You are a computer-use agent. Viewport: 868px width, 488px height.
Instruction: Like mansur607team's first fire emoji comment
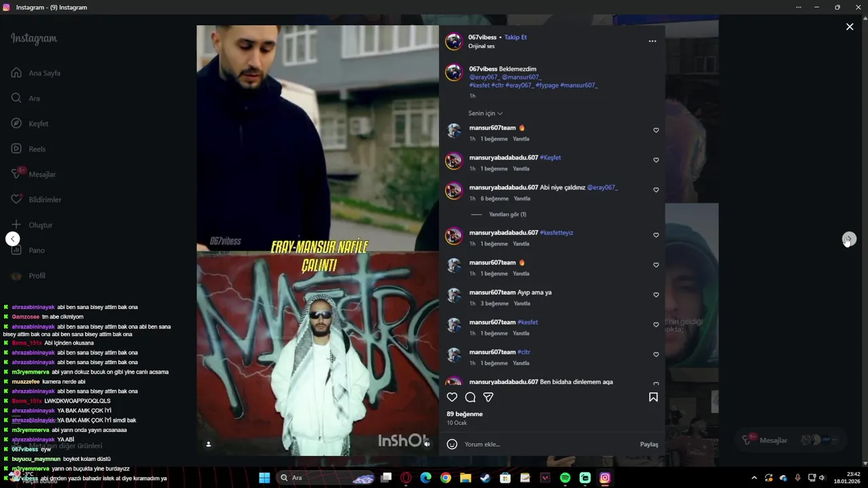(x=656, y=130)
